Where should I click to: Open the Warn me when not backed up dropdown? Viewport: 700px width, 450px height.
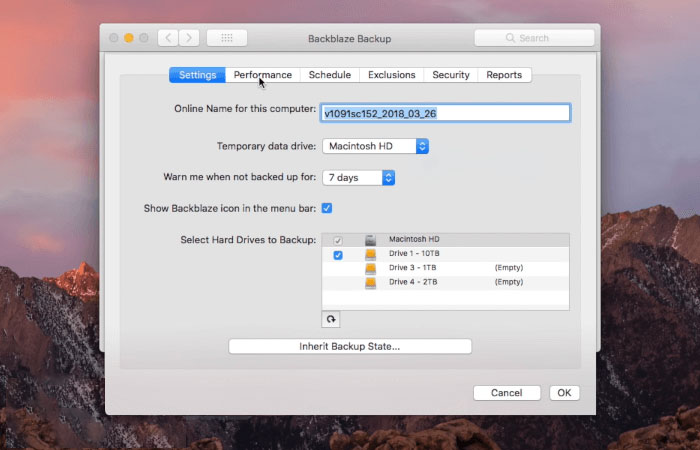click(358, 178)
